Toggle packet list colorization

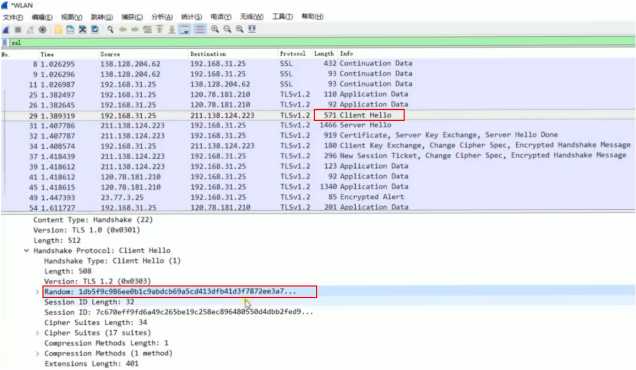pos(200,30)
